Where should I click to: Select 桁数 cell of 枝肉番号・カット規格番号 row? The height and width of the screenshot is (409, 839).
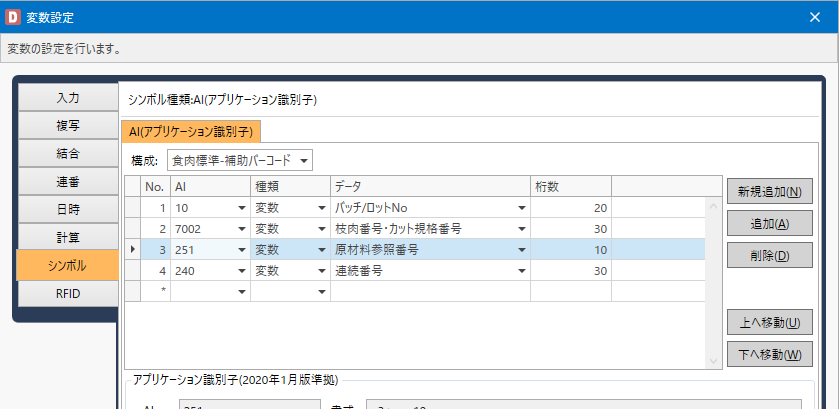[570, 229]
